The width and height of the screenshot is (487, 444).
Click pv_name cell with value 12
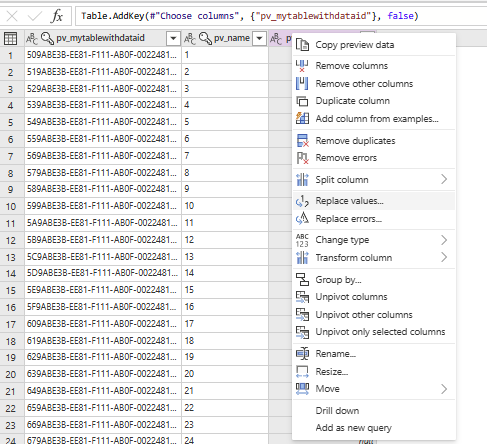click(x=225, y=240)
